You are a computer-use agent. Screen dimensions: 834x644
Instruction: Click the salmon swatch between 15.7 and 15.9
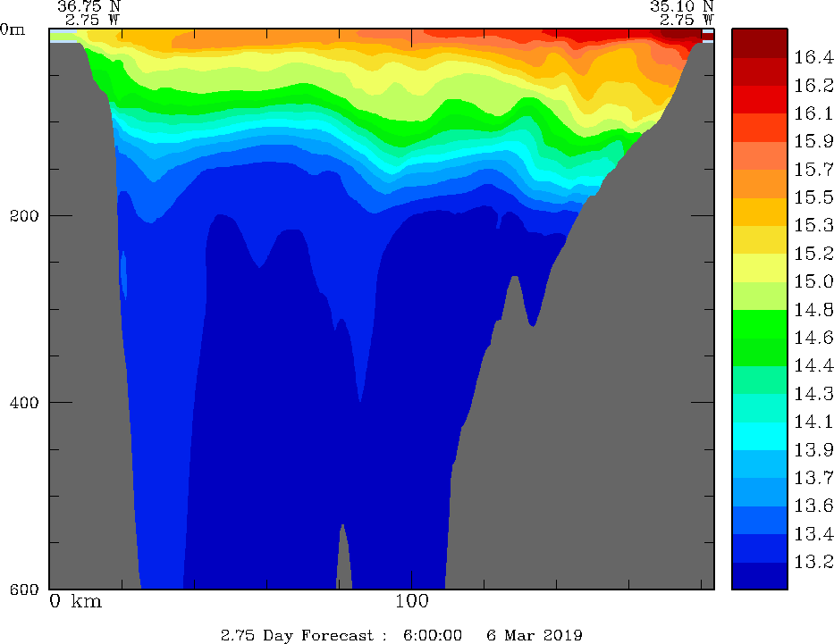click(x=760, y=155)
